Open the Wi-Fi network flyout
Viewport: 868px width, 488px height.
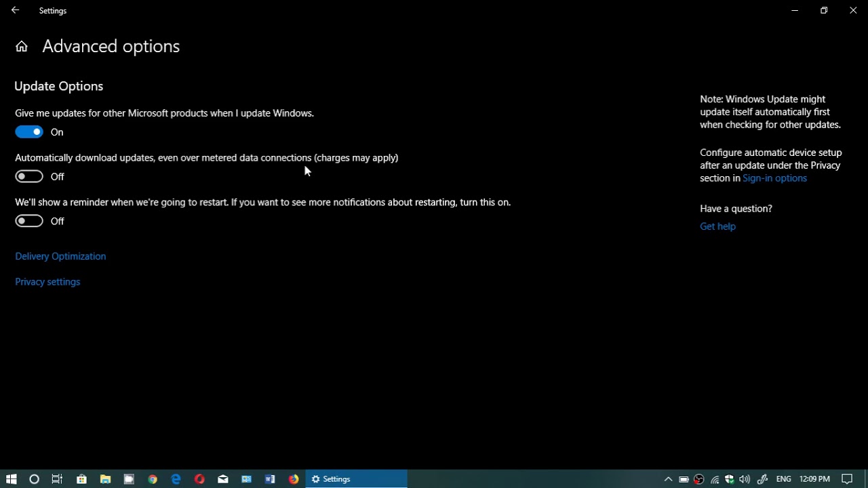click(715, 479)
